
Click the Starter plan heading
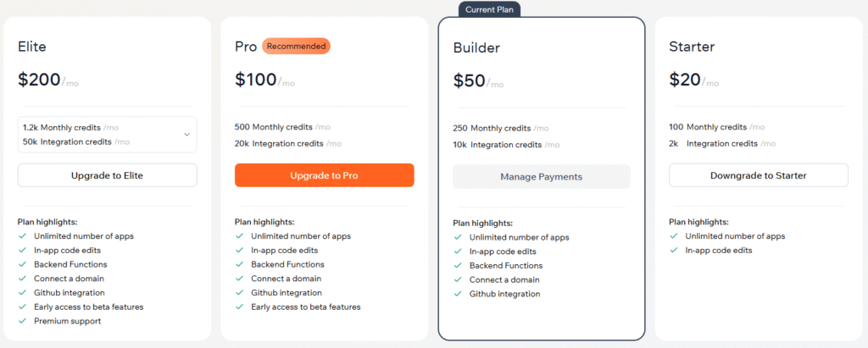(x=691, y=47)
